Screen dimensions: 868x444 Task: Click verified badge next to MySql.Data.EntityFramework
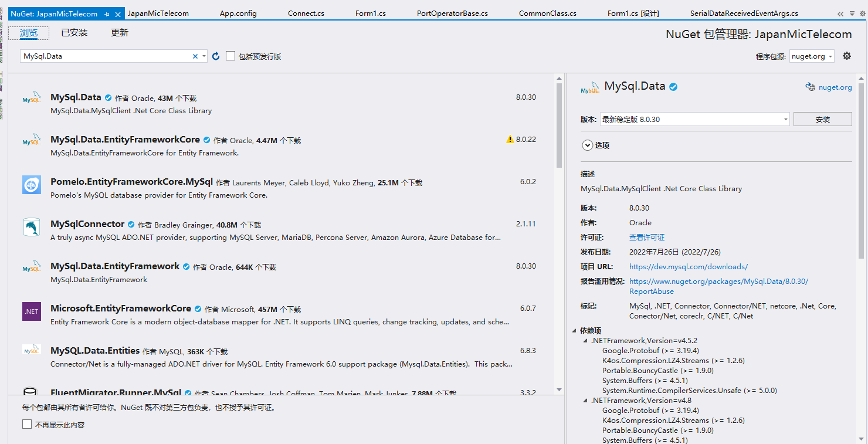point(186,267)
